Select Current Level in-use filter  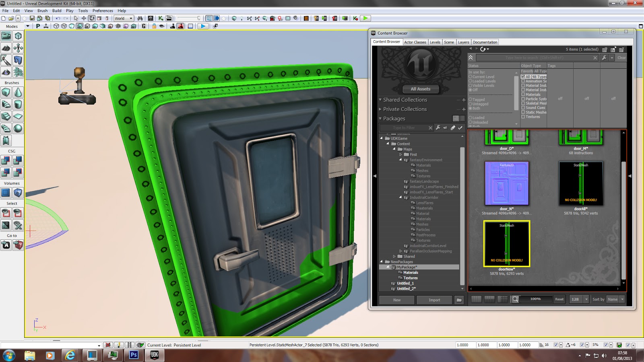(x=481, y=77)
